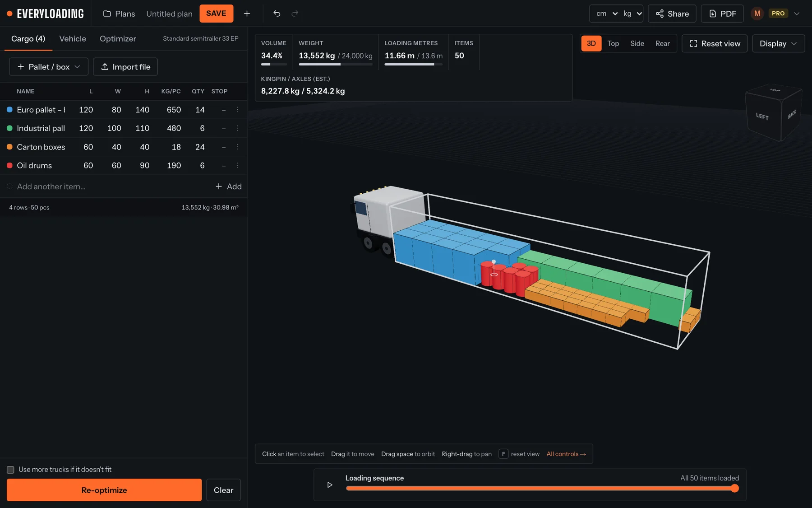Open the user avatar M
This screenshot has height=508, width=812.
click(757, 14)
